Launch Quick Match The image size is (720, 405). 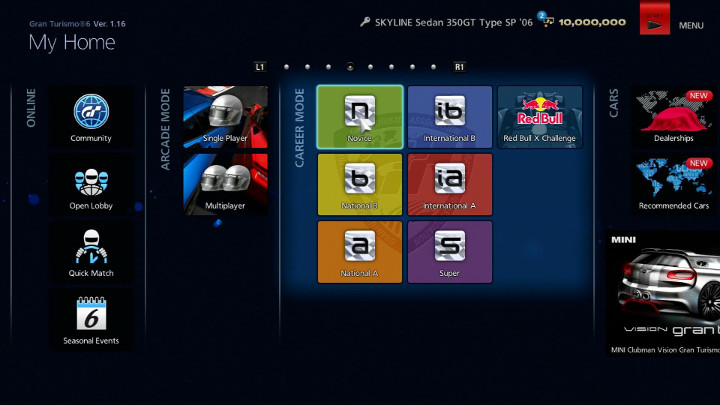click(91, 252)
